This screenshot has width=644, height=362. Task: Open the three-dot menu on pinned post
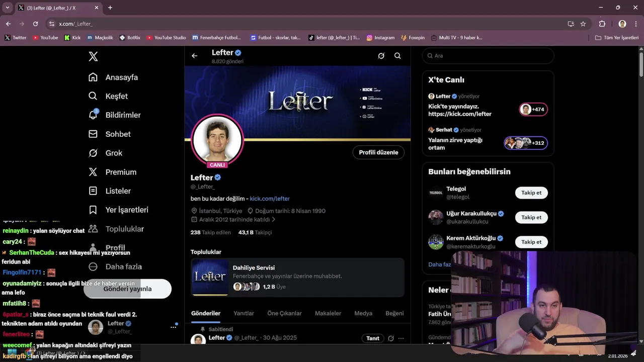pyautogui.click(x=401, y=338)
